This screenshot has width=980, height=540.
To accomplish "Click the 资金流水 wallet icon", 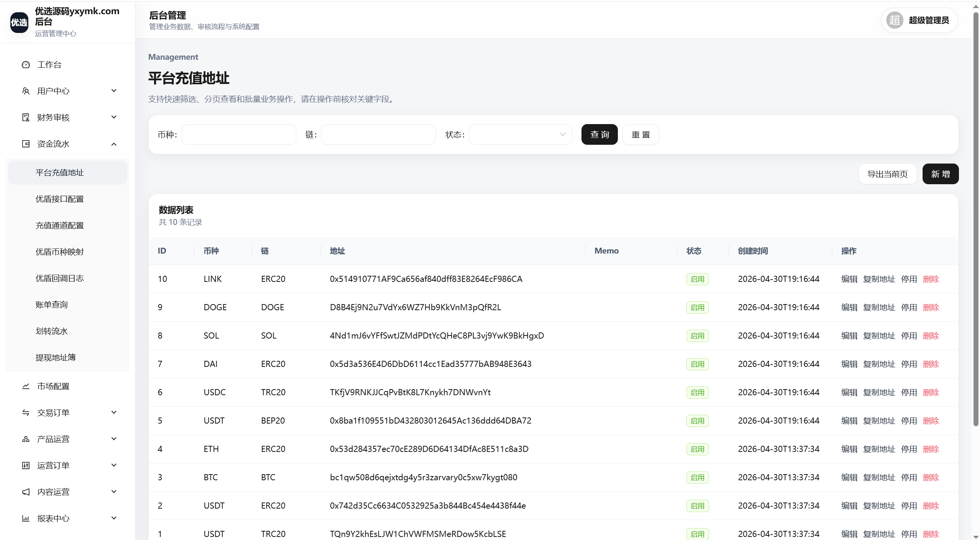I will coord(26,144).
